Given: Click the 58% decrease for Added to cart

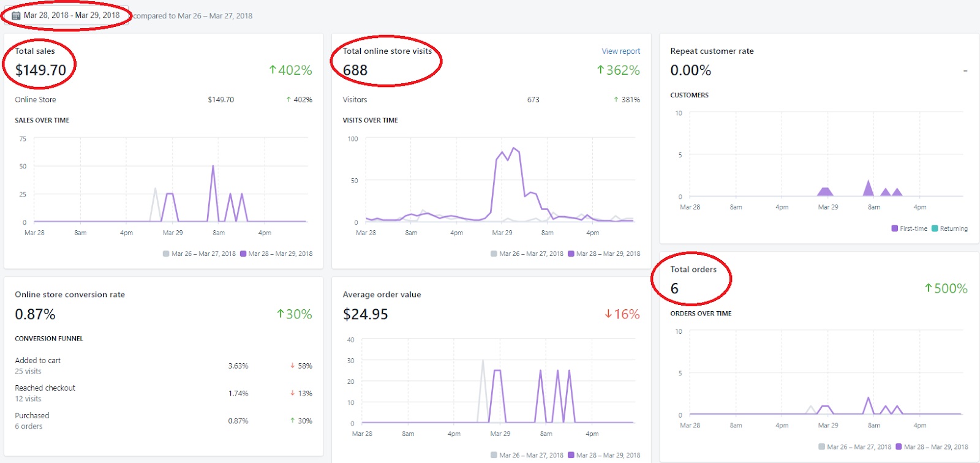Looking at the screenshot, I should point(301,366).
